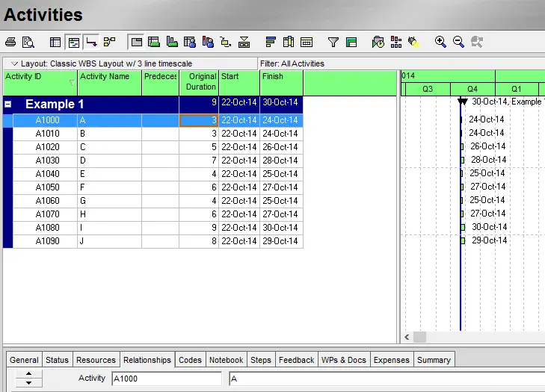Zoom out the timescale
Screen dimensions: 545x392
pyautogui.click(x=458, y=43)
